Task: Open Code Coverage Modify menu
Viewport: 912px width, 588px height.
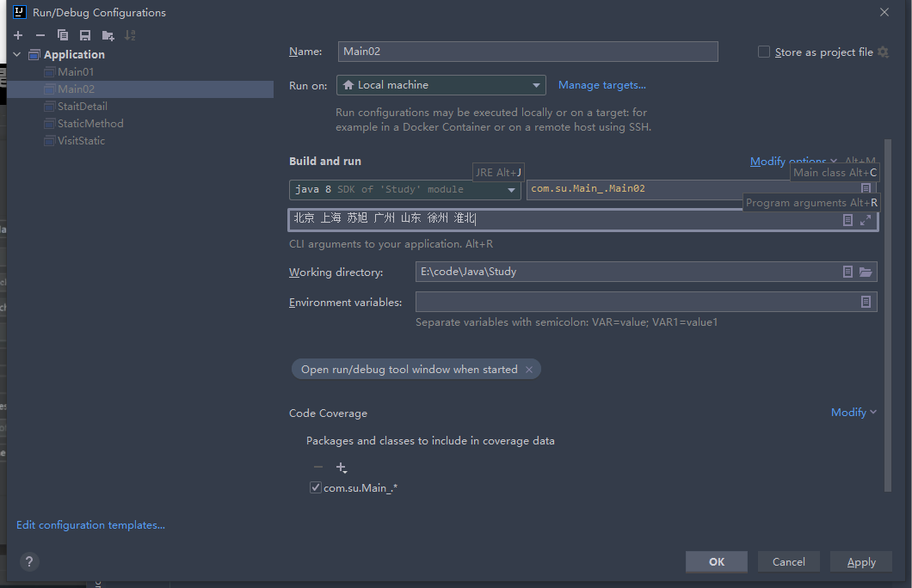Action: (853, 412)
